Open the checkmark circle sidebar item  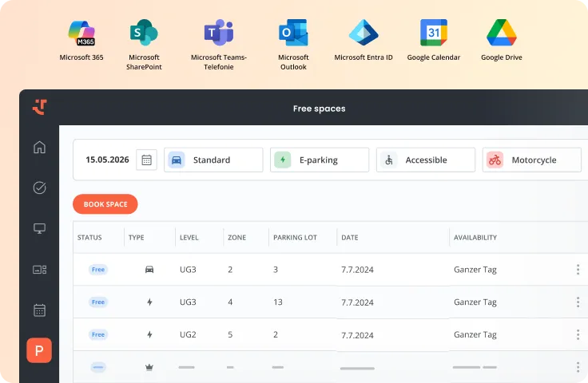pyautogui.click(x=39, y=188)
